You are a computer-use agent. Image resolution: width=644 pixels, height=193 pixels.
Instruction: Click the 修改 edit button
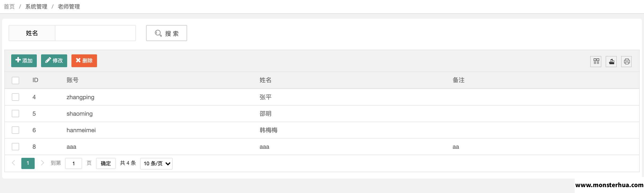(x=54, y=61)
